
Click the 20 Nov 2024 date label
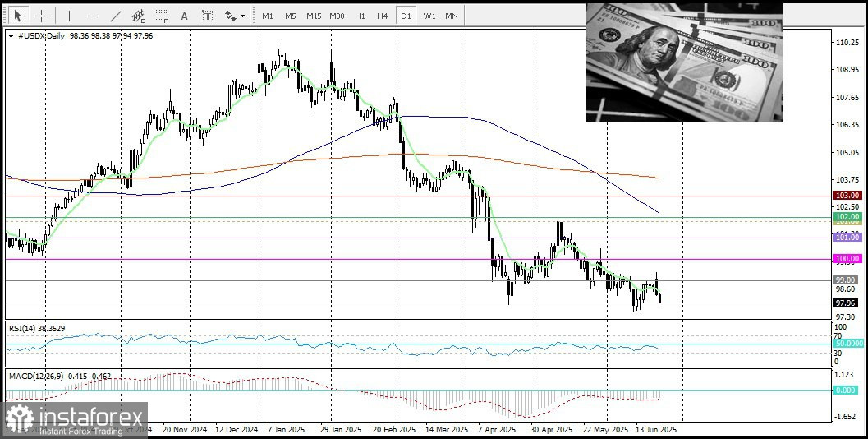click(x=183, y=430)
